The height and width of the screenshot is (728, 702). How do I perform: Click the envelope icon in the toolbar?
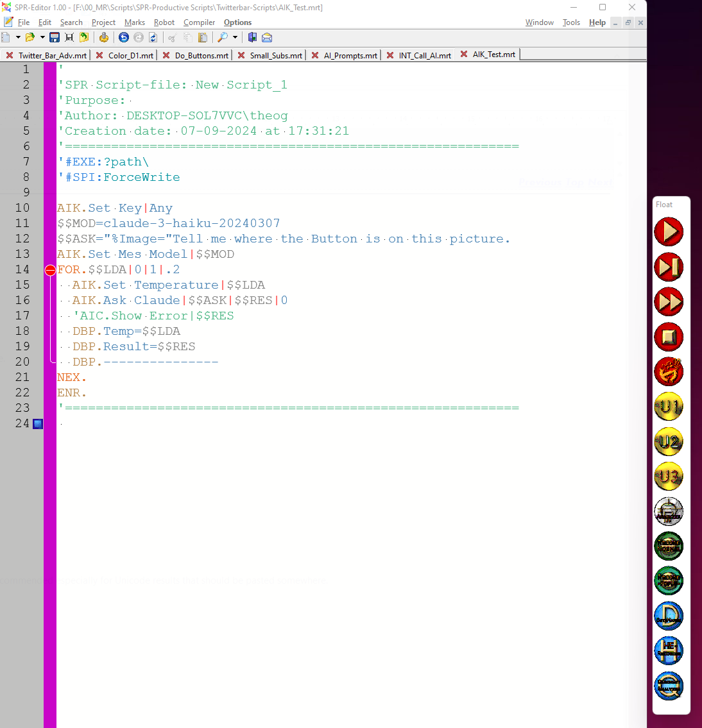click(x=267, y=38)
